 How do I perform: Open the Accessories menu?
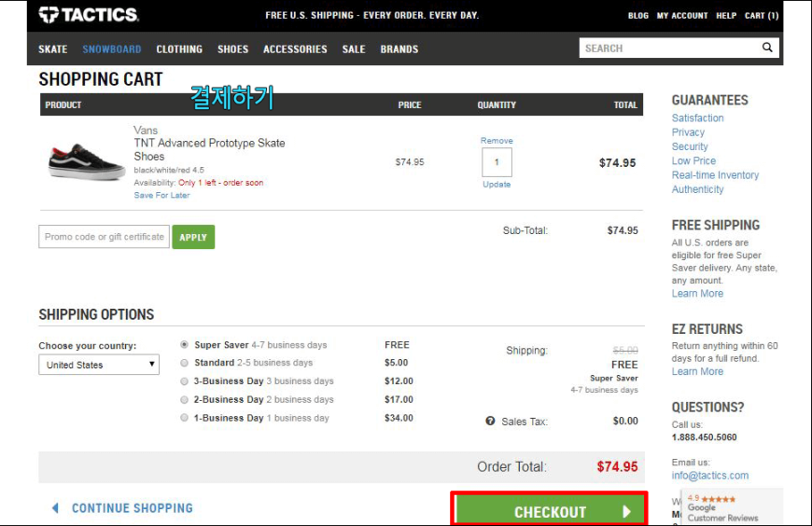[x=295, y=49]
